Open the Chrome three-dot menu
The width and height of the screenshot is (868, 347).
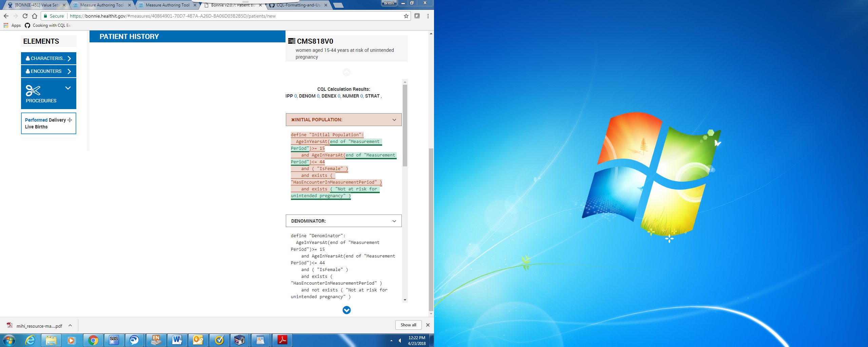pyautogui.click(x=428, y=16)
